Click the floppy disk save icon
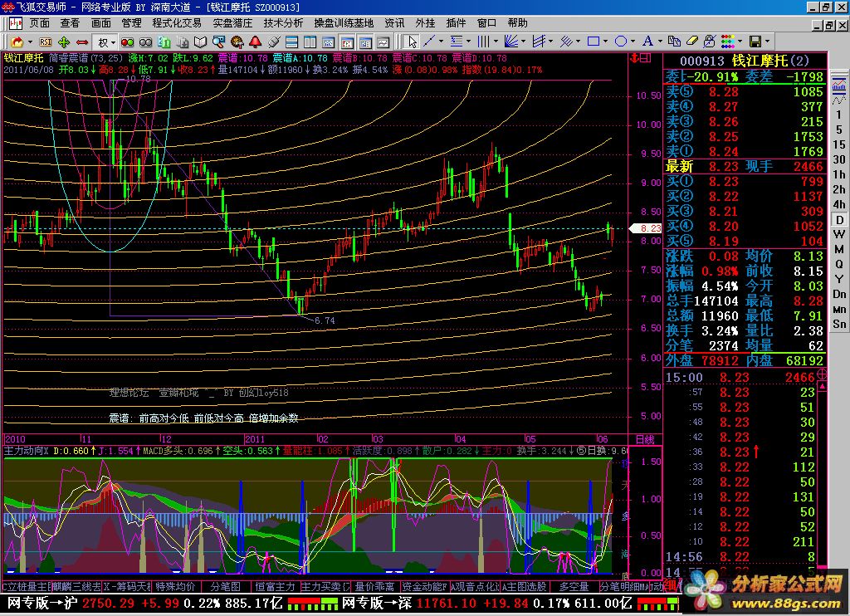The image size is (850, 616). point(755,42)
